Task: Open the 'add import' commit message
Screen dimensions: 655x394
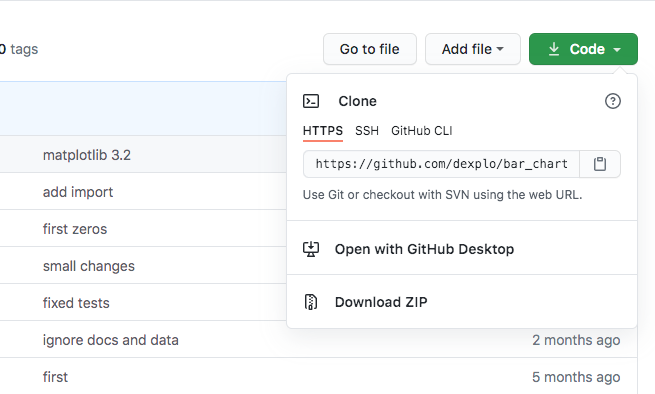Action: [x=78, y=192]
